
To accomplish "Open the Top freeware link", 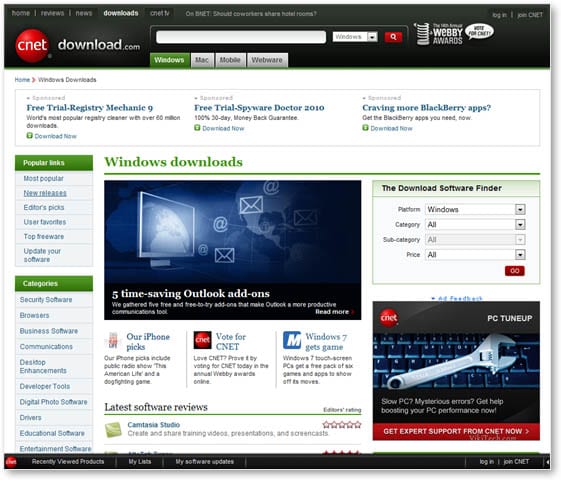I will click(44, 236).
